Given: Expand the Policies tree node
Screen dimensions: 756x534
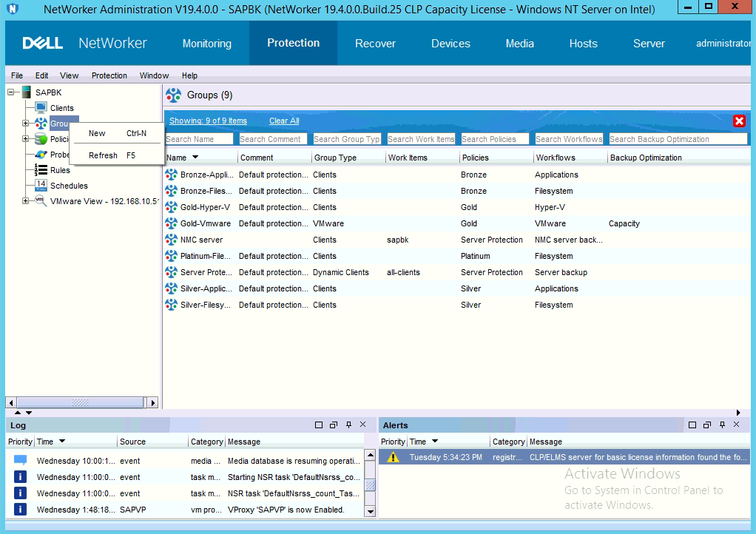Looking at the screenshot, I should click(x=25, y=139).
